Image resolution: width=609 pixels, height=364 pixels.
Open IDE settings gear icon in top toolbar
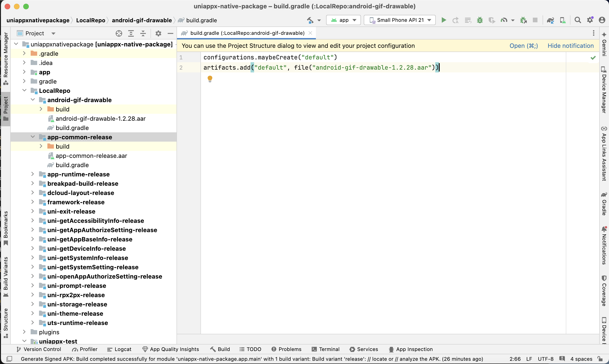point(590,20)
